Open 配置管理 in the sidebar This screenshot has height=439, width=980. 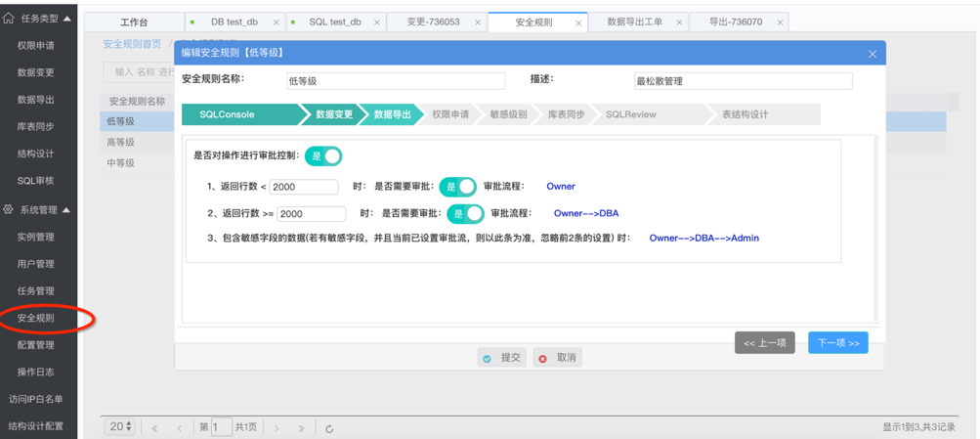[x=35, y=345]
